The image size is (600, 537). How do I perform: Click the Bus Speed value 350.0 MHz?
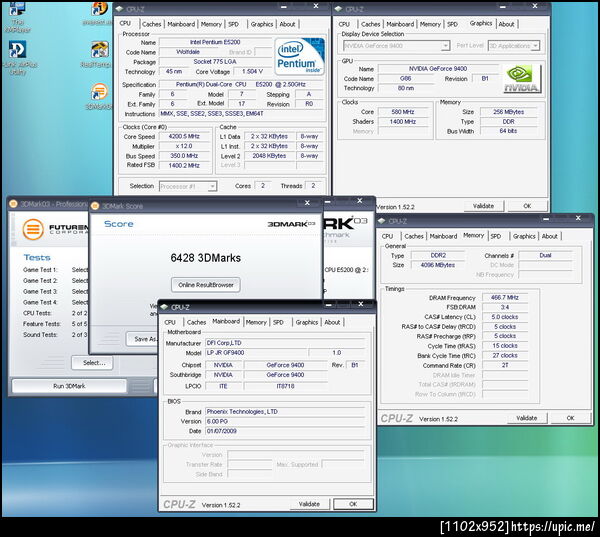(x=184, y=156)
